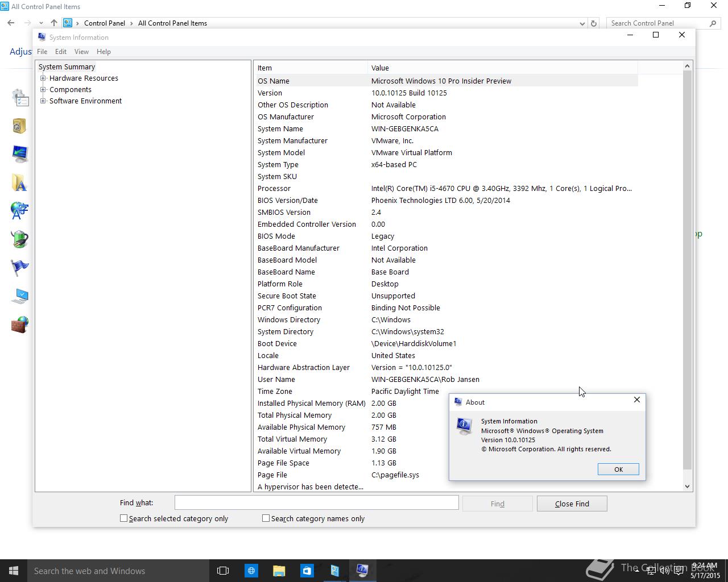Expand the Components tree node
Viewport: 728px width, 582px height.
pos(43,90)
